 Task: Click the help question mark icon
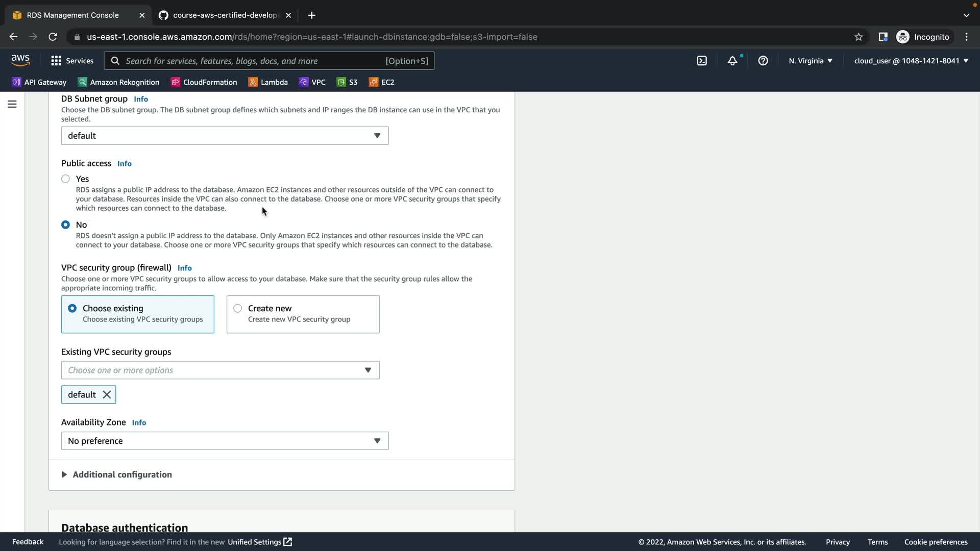point(763,61)
